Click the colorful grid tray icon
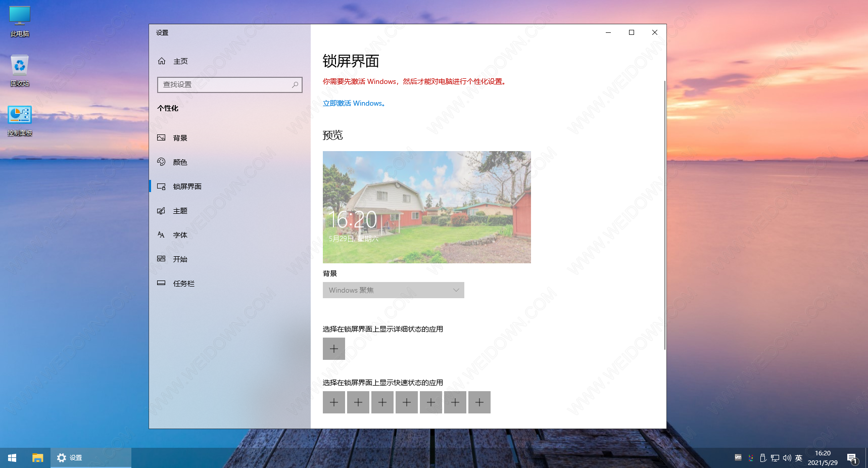The image size is (868, 468). (751, 458)
